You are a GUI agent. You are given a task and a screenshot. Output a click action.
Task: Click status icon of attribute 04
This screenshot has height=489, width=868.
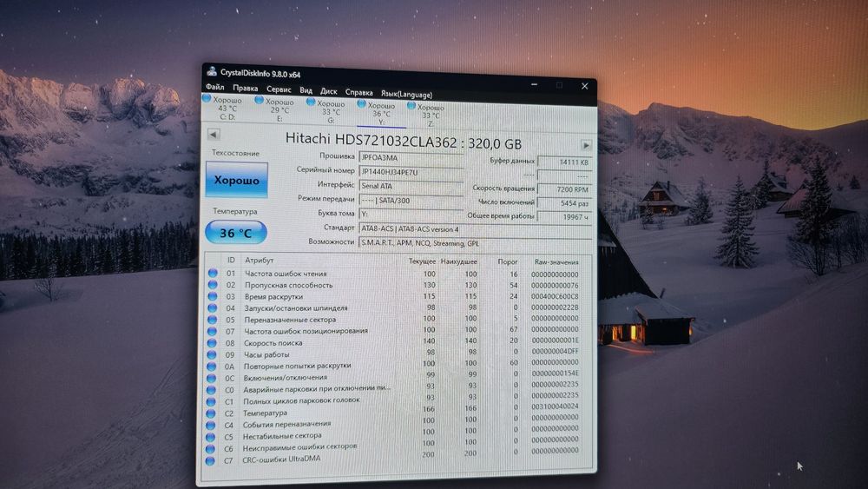tap(212, 308)
